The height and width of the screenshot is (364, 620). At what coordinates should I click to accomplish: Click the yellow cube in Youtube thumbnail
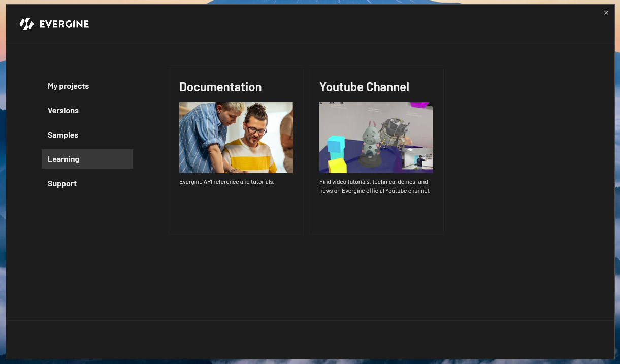[337, 166]
